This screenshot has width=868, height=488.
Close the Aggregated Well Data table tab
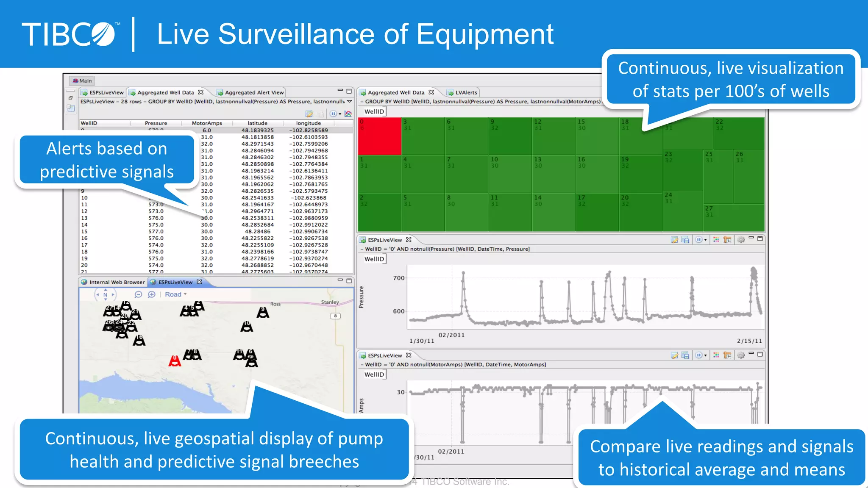(201, 92)
